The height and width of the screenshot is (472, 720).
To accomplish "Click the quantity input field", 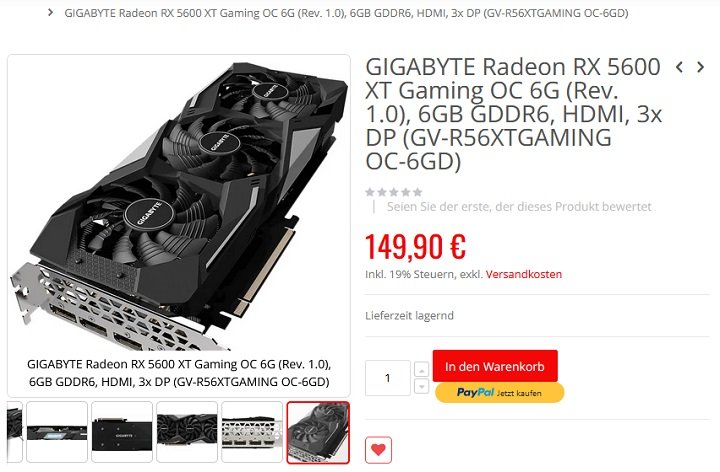I will pyautogui.click(x=388, y=378).
